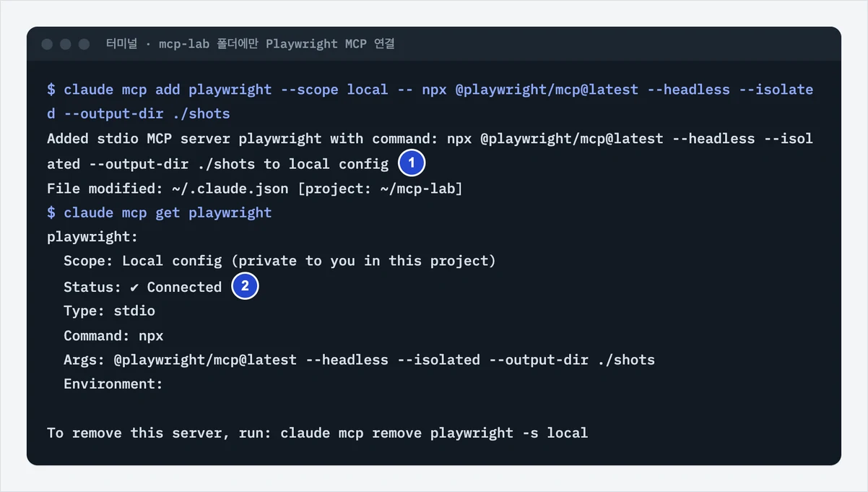The image size is (868, 492).
Task: Click the "Args: @playwright/mcp@latest" line
Action: pyautogui.click(x=359, y=360)
